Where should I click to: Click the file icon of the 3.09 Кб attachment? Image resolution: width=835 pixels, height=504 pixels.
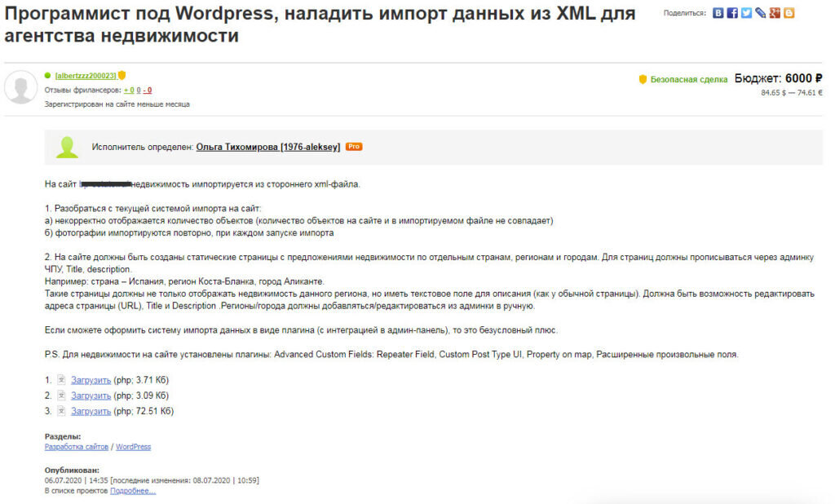[62, 396]
